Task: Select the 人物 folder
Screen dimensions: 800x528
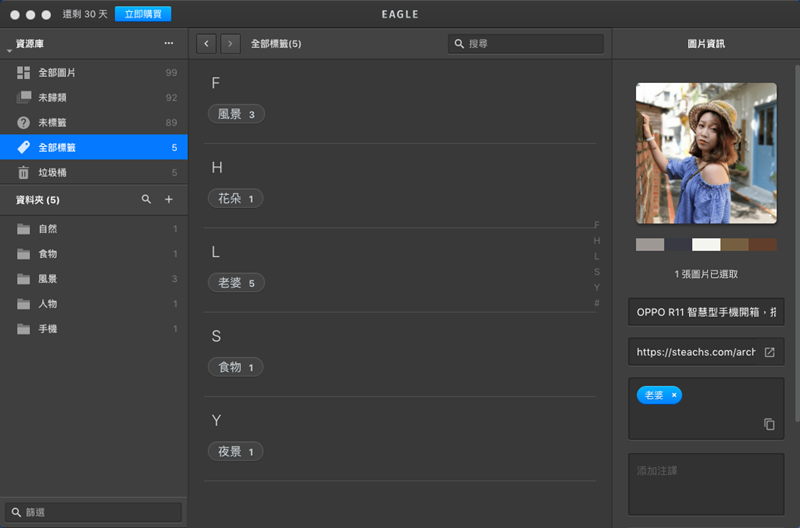Action: coord(48,304)
